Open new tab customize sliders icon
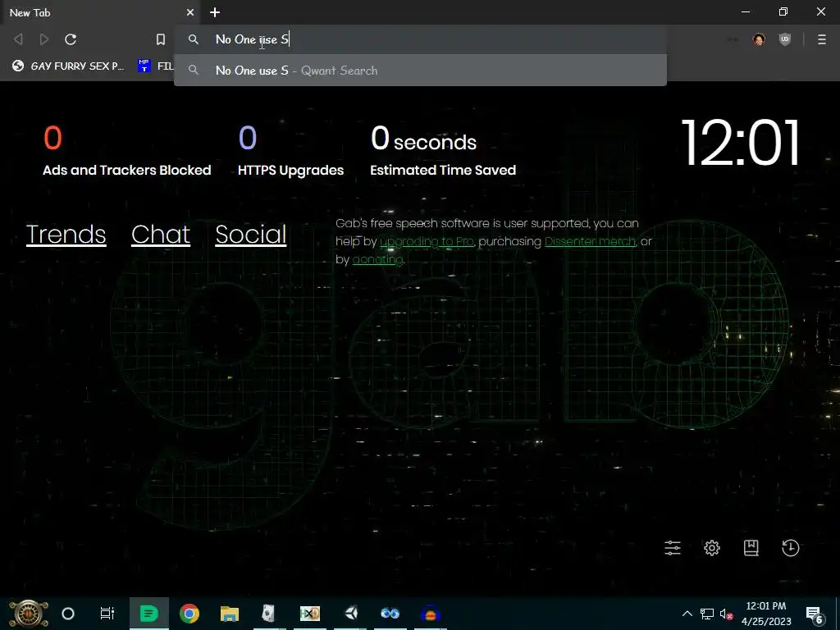 673,547
